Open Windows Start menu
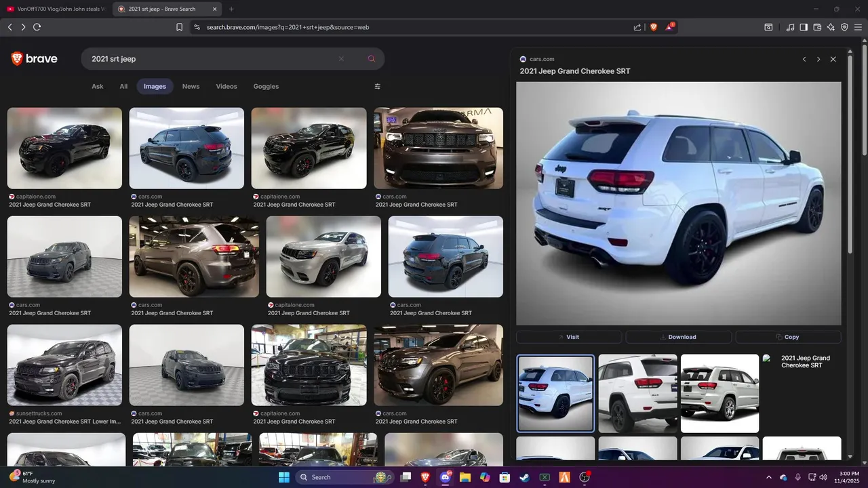 [x=284, y=477]
